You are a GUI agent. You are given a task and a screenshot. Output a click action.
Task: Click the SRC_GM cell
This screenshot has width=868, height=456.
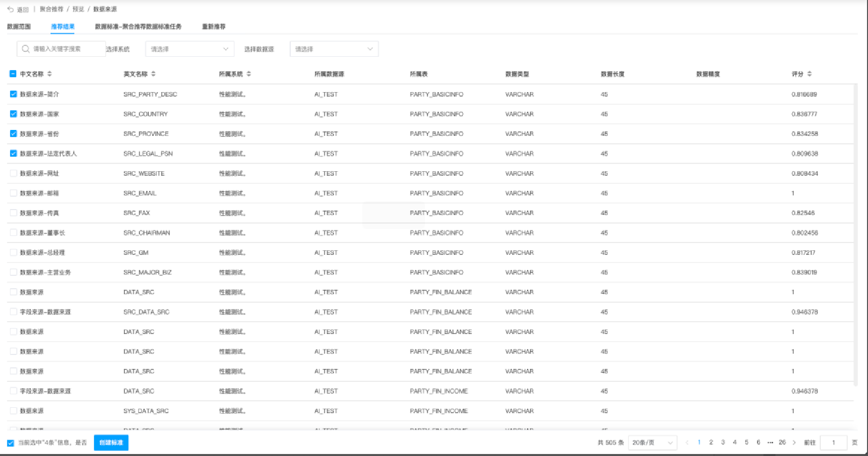coord(136,252)
